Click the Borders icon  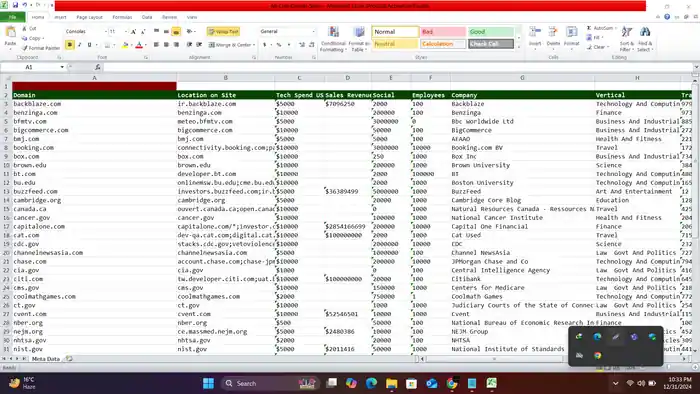click(x=107, y=45)
